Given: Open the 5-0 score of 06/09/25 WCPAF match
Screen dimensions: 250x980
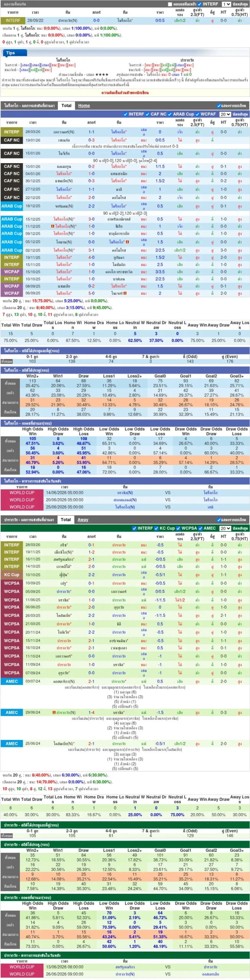Looking at the screenshot, I should click(x=91, y=293).
